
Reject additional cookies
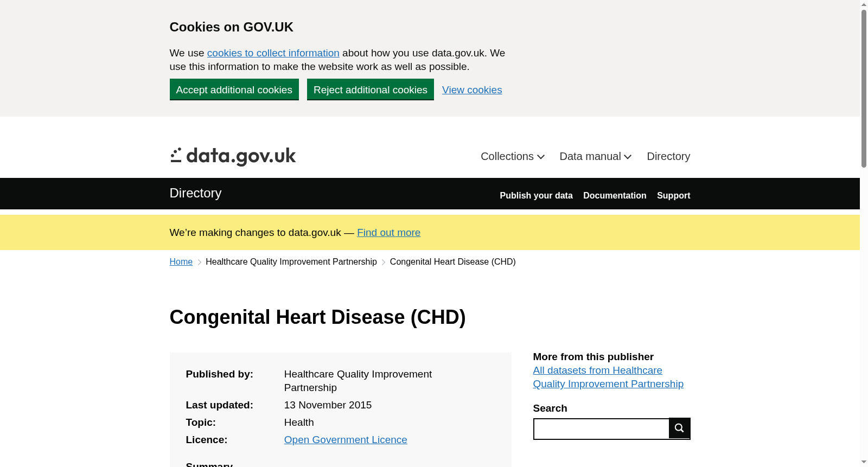point(371,89)
